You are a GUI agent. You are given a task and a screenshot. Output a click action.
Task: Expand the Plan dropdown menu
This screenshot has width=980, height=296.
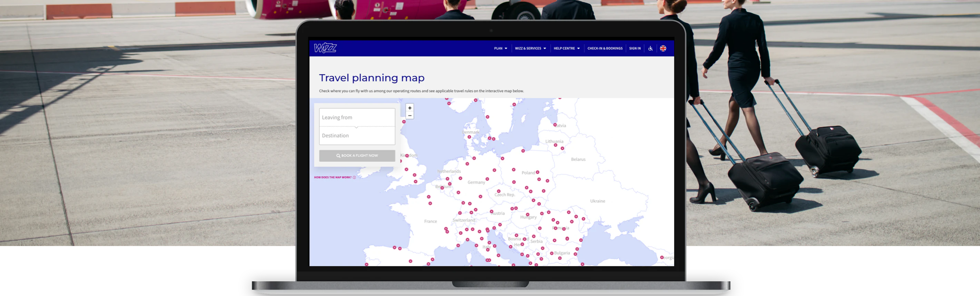(501, 48)
